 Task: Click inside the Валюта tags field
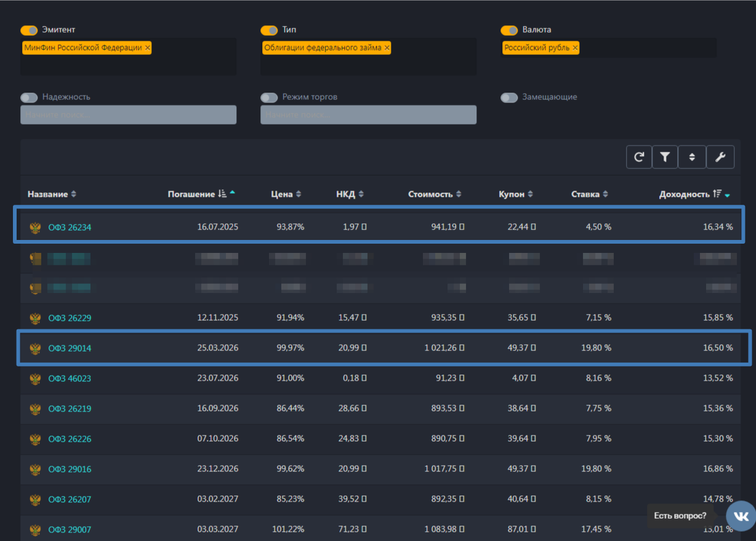click(x=609, y=48)
